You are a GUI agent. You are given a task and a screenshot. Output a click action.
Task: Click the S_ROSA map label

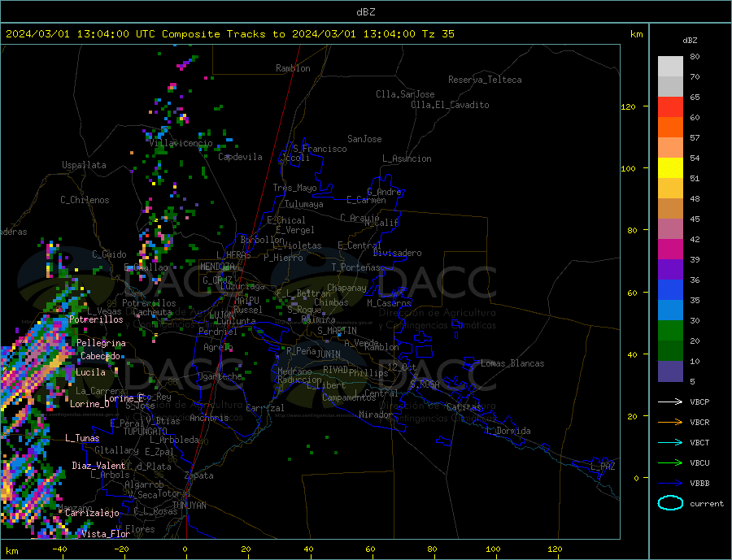click(x=425, y=384)
